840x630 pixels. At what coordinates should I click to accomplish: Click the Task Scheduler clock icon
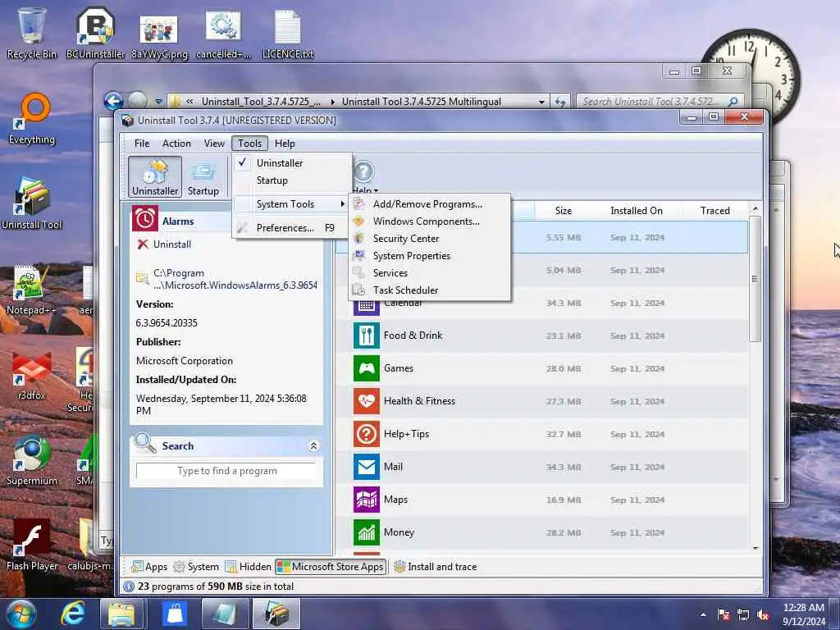[x=359, y=290]
